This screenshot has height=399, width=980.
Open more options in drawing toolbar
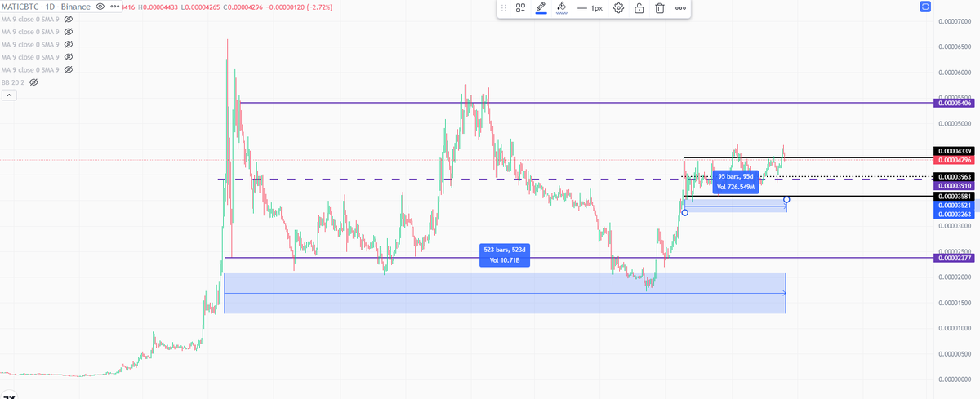tap(680, 8)
